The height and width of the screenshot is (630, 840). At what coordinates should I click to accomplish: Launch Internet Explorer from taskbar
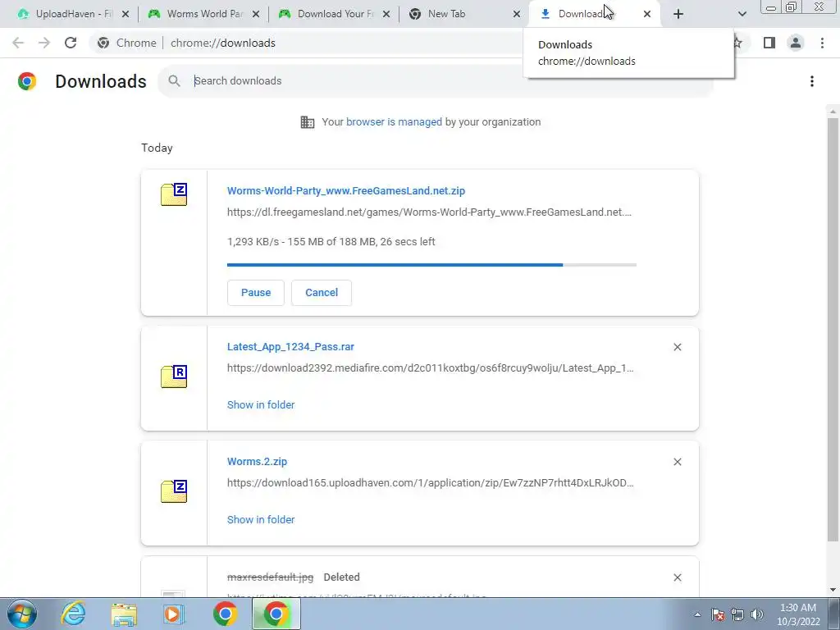pyautogui.click(x=73, y=614)
